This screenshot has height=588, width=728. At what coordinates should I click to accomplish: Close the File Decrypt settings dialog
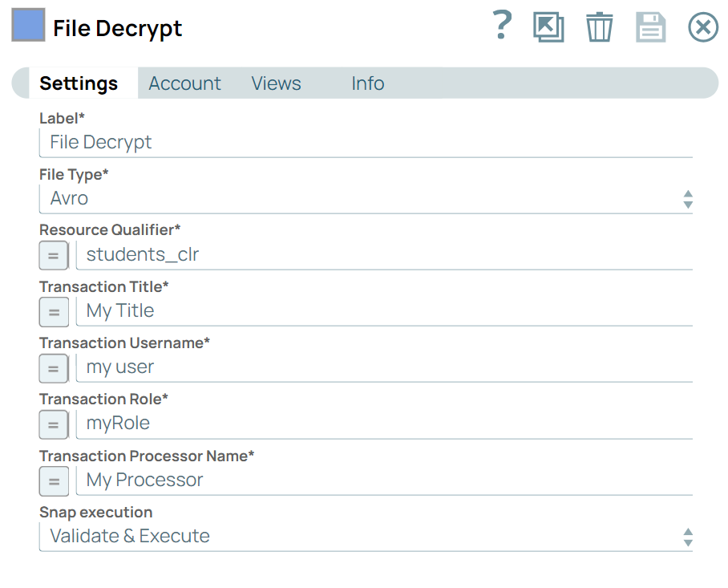point(703,26)
